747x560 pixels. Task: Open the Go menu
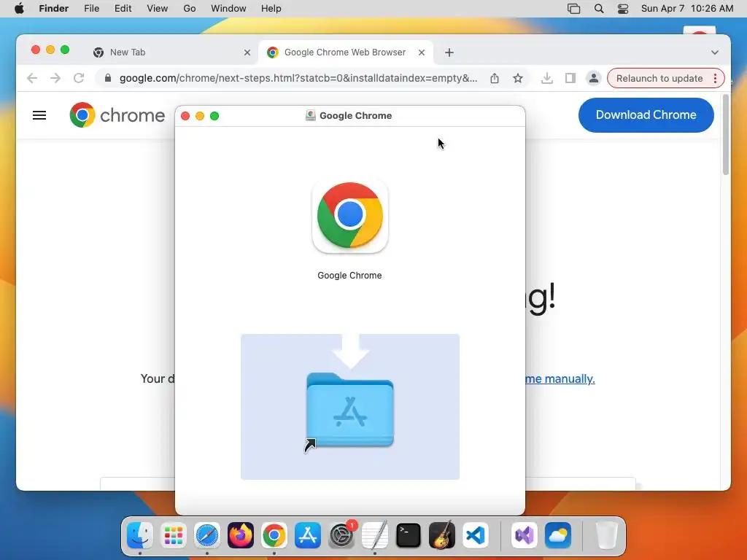190,9
